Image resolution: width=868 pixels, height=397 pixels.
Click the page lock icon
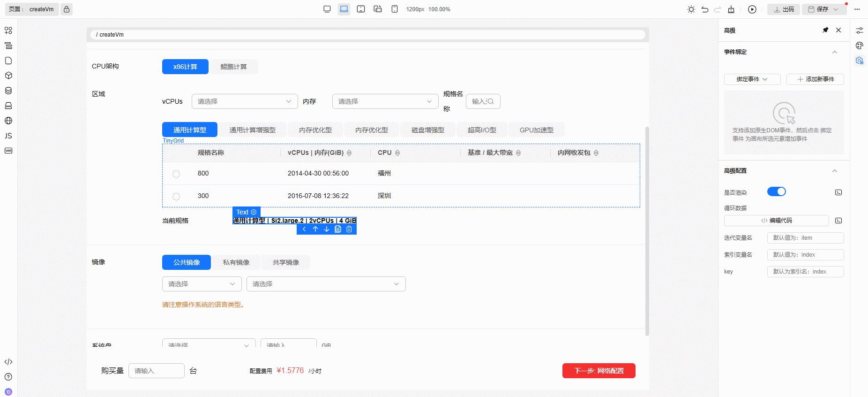tap(67, 9)
